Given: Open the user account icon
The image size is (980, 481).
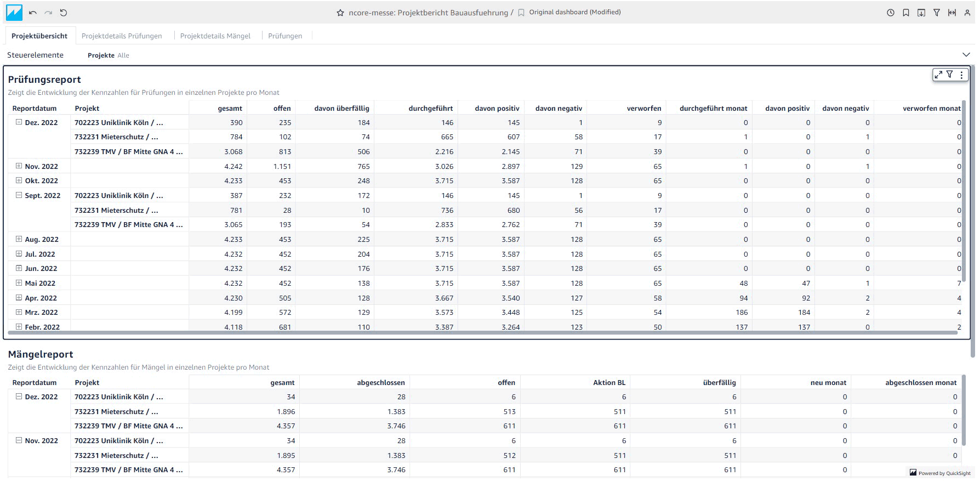Looking at the screenshot, I should [x=967, y=13].
